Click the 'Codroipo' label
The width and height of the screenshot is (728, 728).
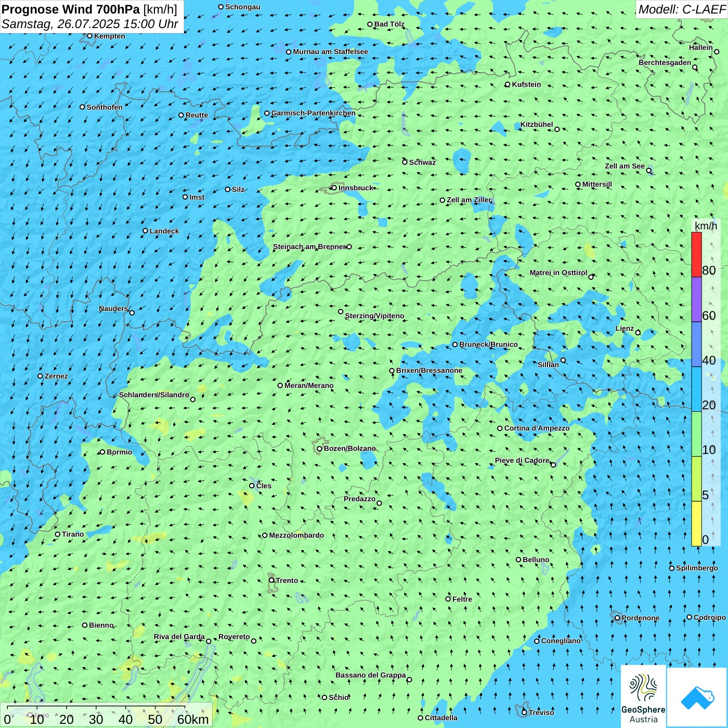tap(710, 617)
